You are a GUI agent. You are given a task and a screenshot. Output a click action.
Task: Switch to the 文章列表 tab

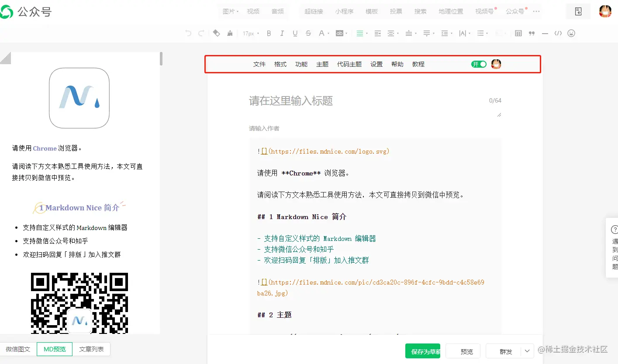(x=91, y=349)
